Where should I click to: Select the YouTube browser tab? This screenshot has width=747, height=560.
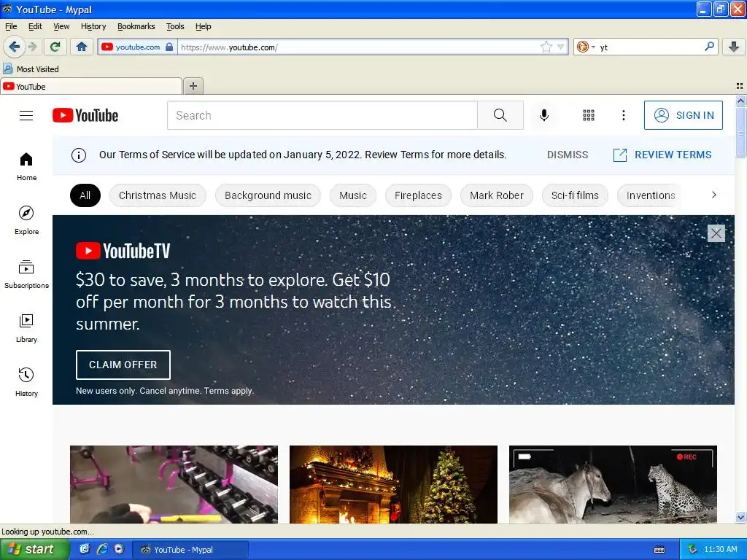[x=91, y=86]
